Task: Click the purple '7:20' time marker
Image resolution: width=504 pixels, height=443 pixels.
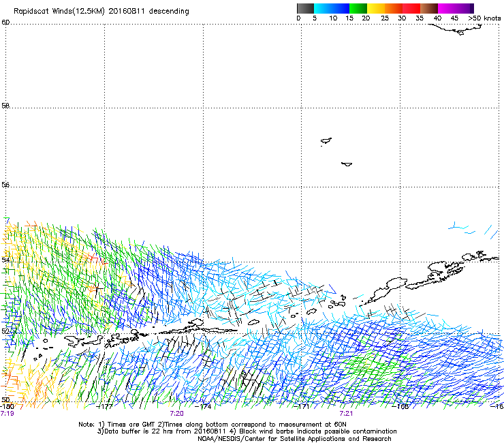Action: pos(177,414)
